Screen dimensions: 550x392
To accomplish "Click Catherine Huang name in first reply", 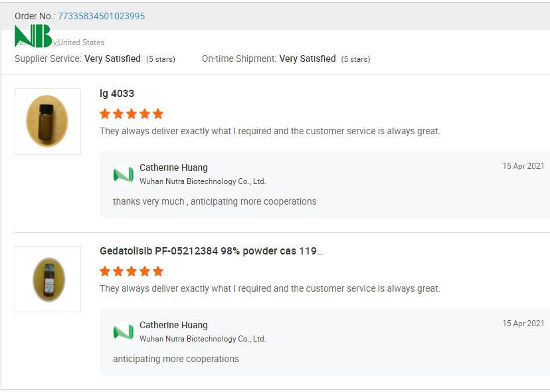I will tap(173, 168).
